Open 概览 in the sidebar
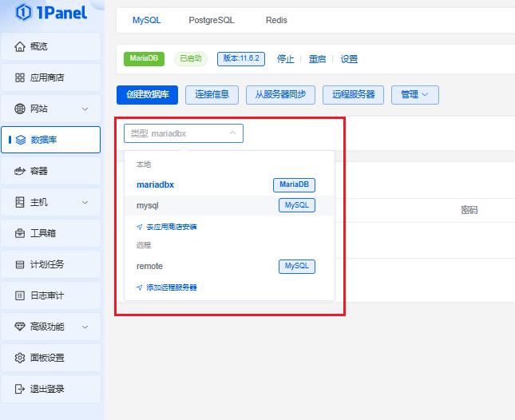 [x=50, y=46]
